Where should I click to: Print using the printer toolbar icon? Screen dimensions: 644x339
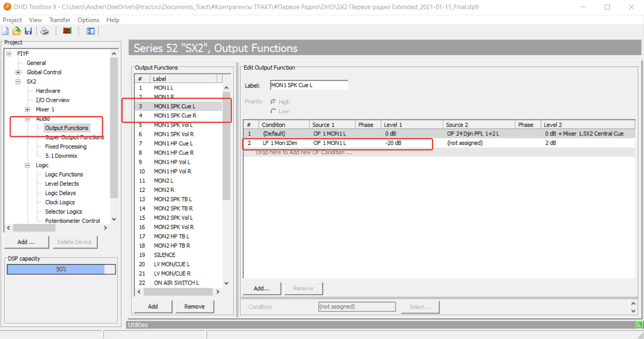click(x=45, y=31)
